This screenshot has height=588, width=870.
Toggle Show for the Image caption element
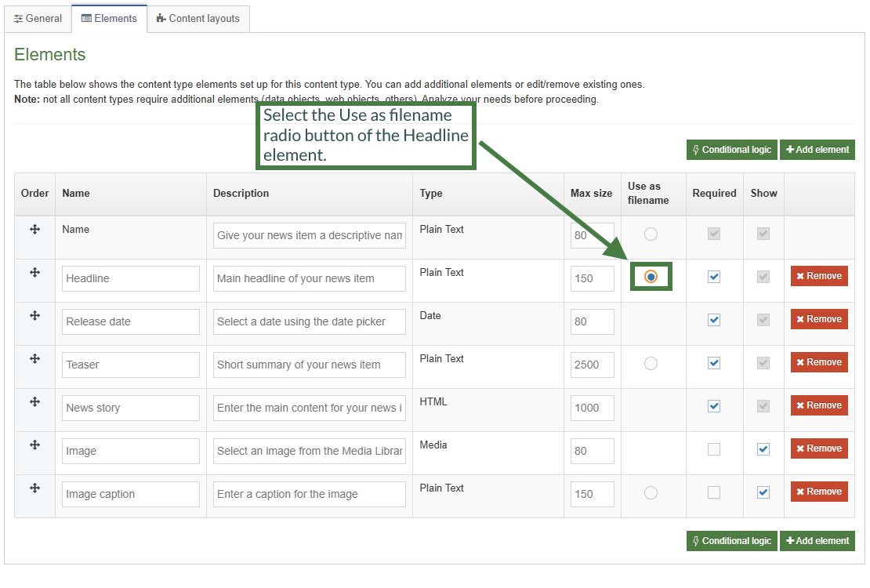coord(763,492)
